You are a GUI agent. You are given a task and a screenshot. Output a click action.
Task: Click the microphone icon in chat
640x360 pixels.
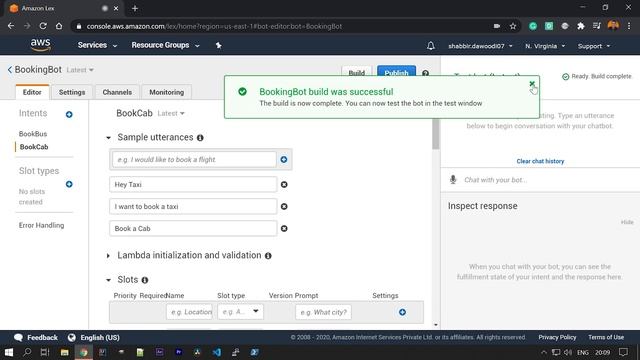click(x=453, y=180)
